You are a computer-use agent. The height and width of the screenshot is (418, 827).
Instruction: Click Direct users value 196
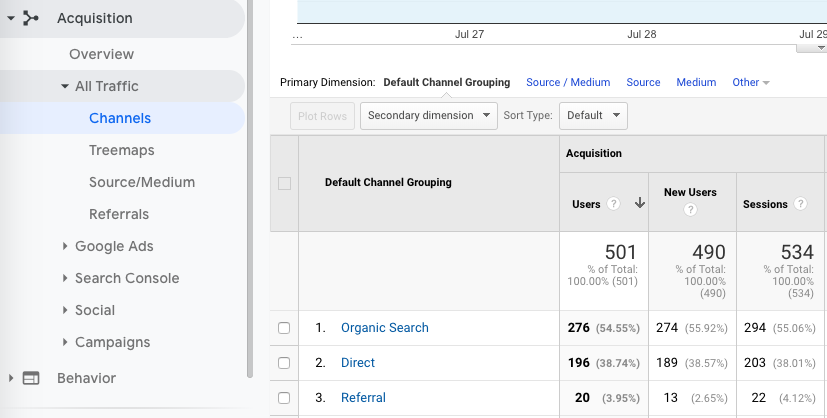pos(579,363)
